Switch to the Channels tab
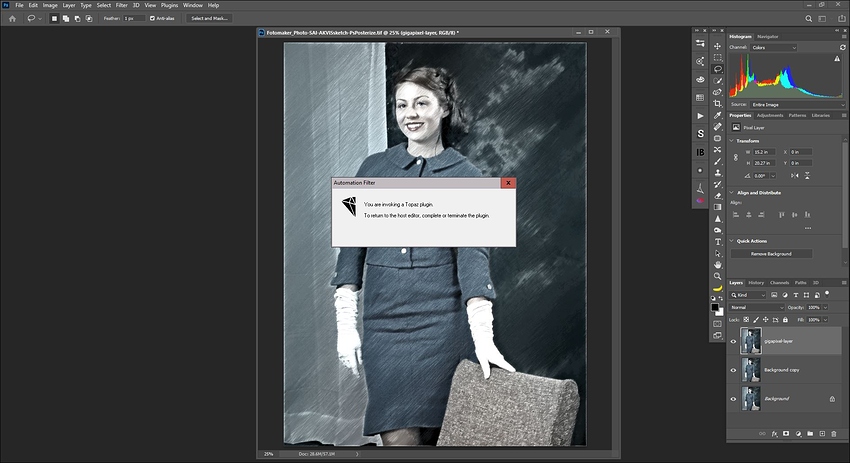This screenshot has width=850, height=463. click(x=780, y=283)
